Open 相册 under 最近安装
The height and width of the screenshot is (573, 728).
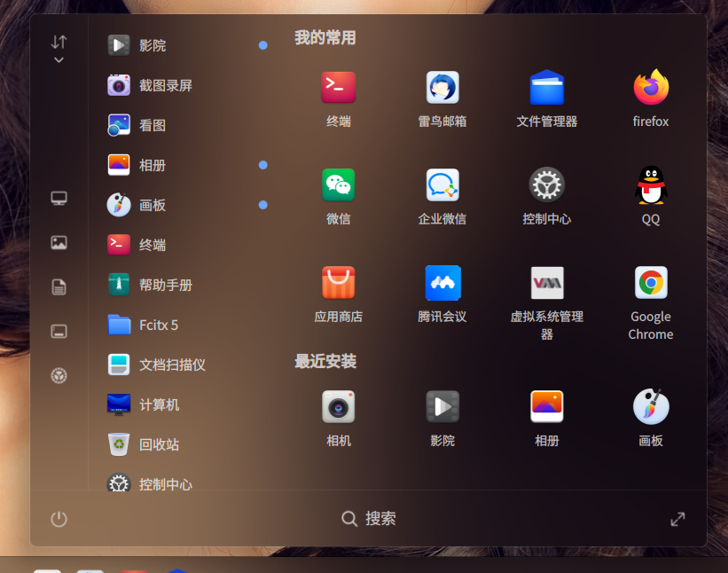(546, 407)
